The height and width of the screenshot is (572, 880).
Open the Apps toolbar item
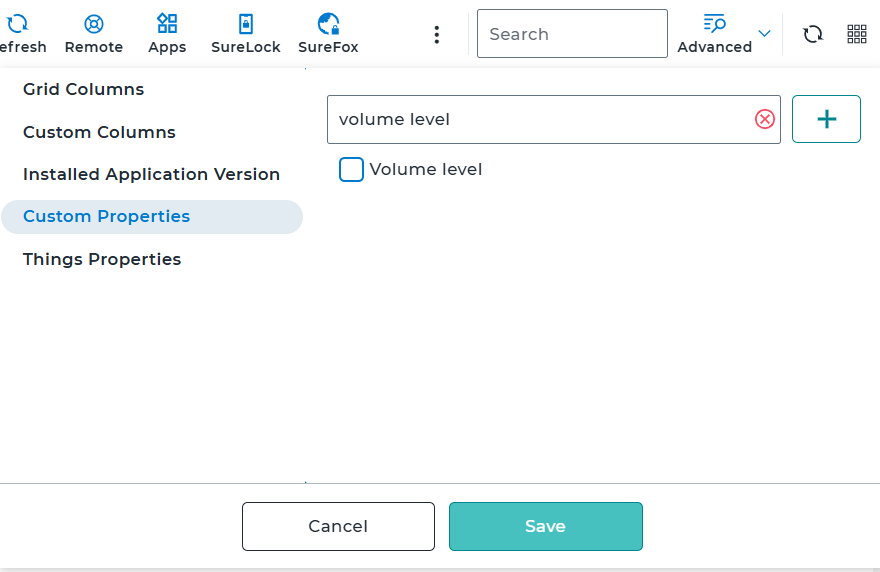[167, 24]
